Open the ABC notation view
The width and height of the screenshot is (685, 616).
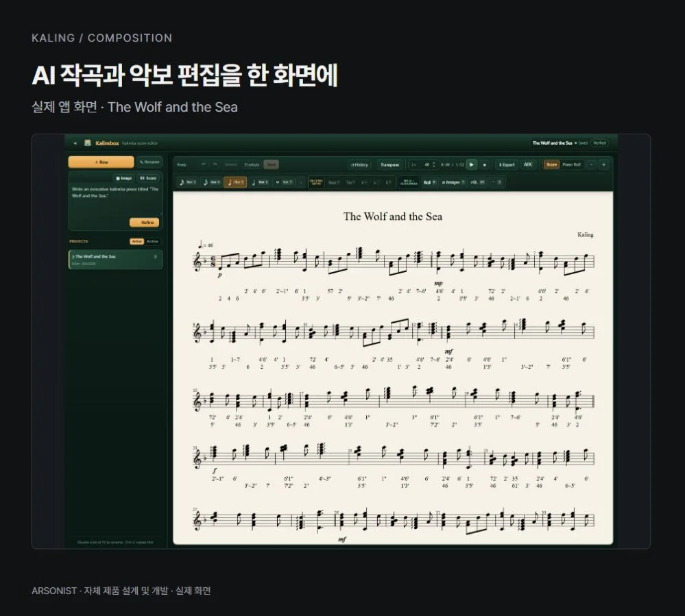[x=529, y=164]
